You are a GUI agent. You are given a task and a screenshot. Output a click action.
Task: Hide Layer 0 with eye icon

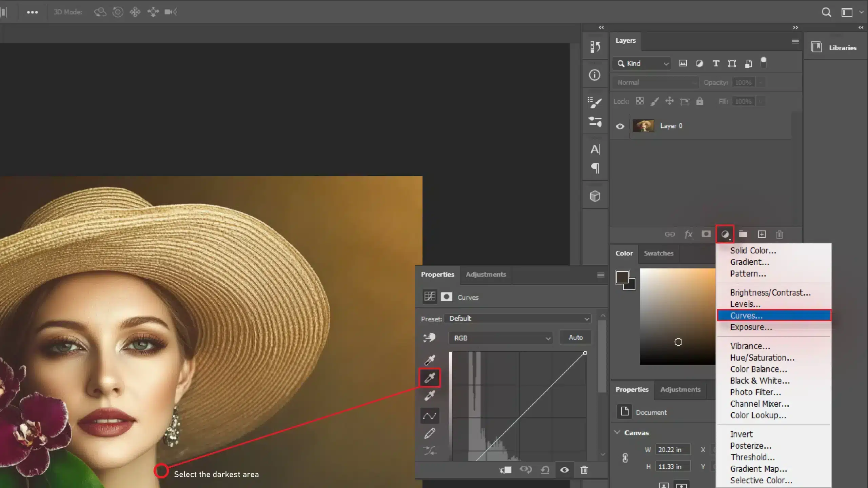[x=620, y=126]
